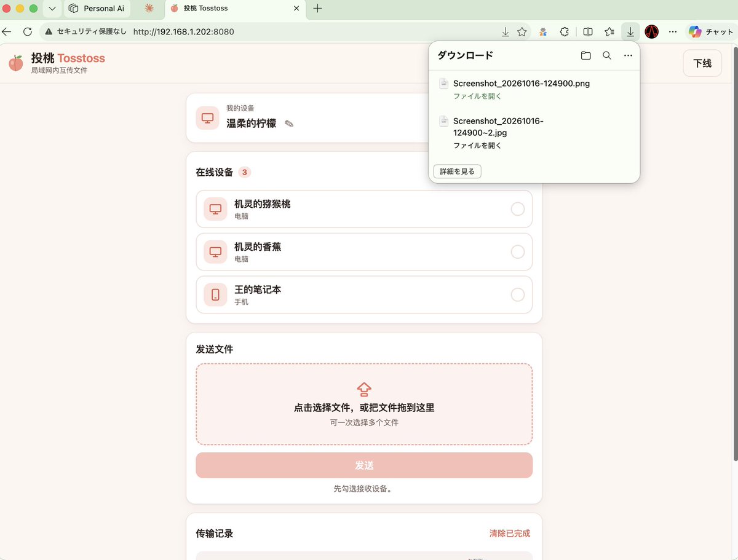Click the peach Tosstoss logo
Image resolution: width=738 pixels, height=560 pixels.
pos(16,63)
